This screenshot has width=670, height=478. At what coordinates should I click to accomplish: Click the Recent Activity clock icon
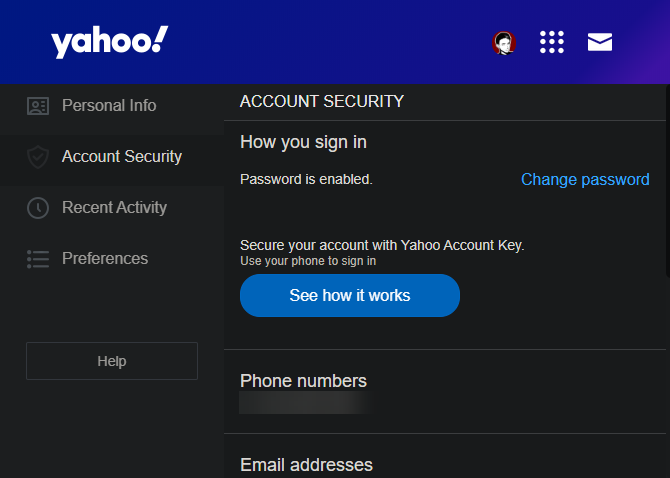38,208
